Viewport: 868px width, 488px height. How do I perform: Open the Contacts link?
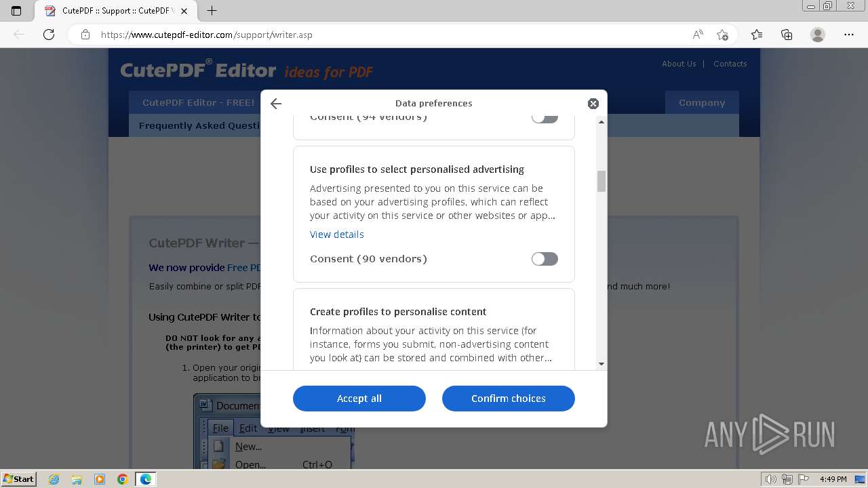click(x=730, y=64)
